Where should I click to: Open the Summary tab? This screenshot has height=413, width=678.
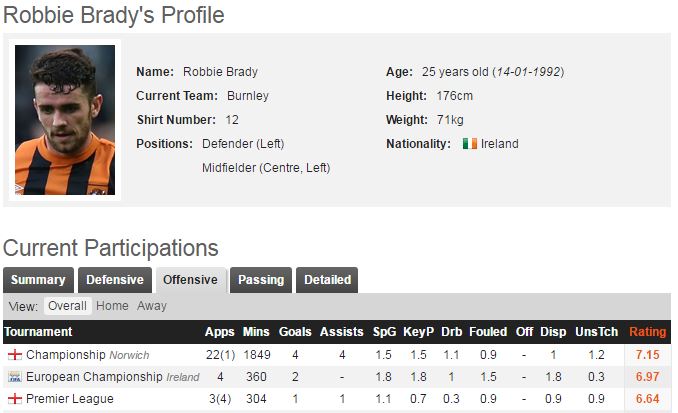coord(38,280)
